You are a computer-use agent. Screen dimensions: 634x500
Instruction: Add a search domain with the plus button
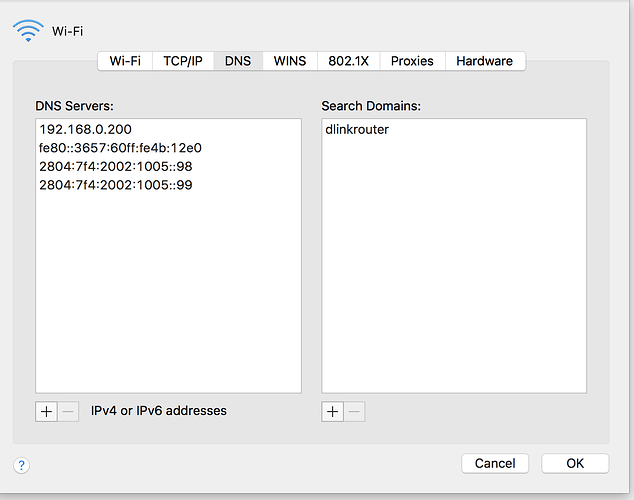pyautogui.click(x=332, y=411)
